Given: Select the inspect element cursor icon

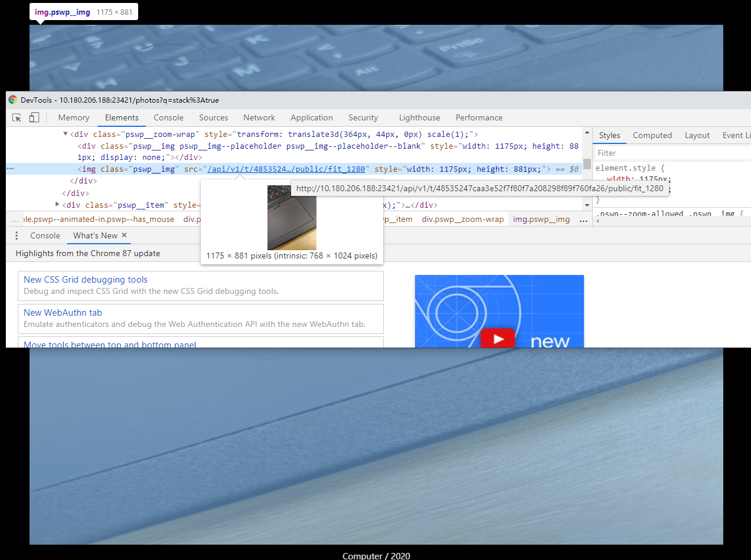Looking at the screenshot, I should [x=16, y=117].
